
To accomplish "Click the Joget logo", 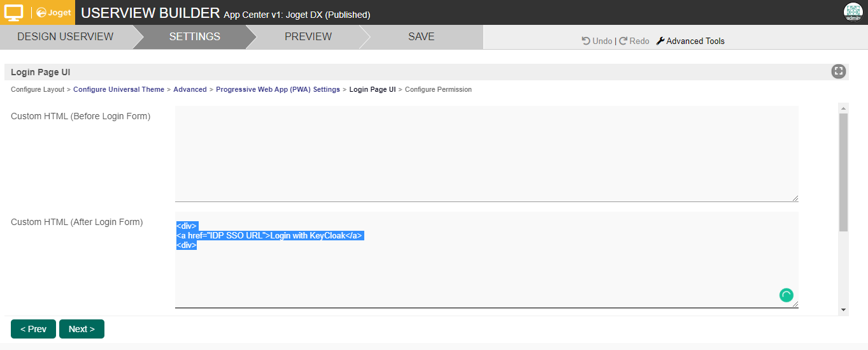I will (x=53, y=13).
